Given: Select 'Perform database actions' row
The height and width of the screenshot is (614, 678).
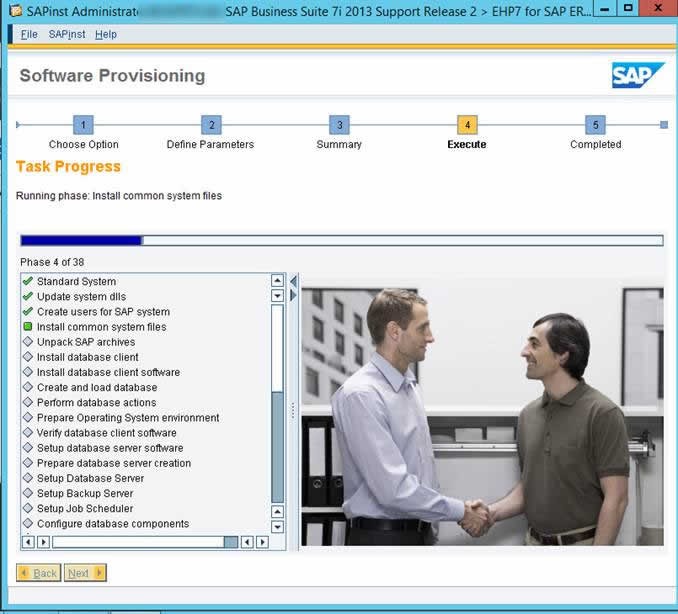Looking at the screenshot, I should pos(145,403).
